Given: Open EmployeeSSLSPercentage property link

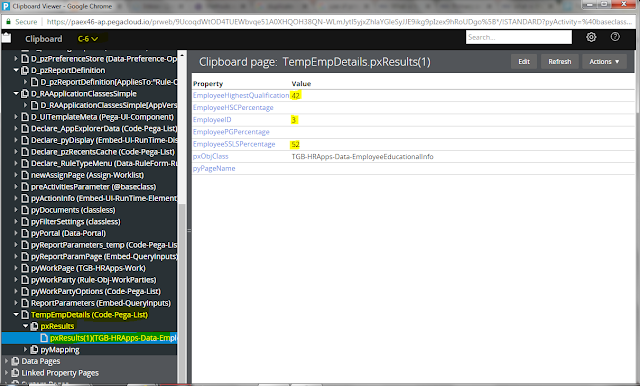Looking at the screenshot, I should pyautogui.click(x=234, y=144).
